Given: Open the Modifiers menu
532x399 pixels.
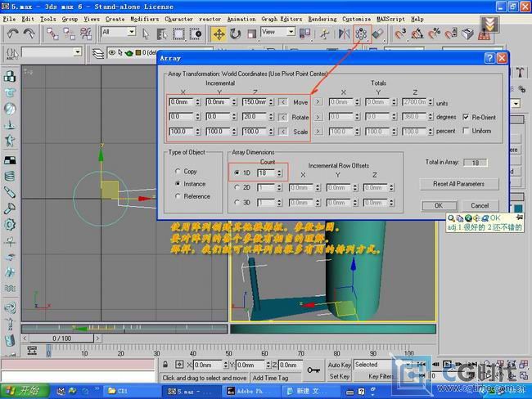Looking at the screenshot, I should pos(145,19).
